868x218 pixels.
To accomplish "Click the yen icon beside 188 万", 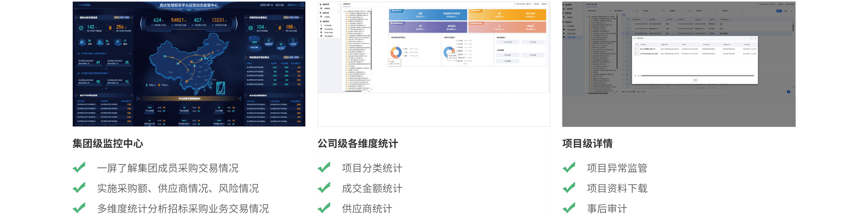I will (280, 28).
